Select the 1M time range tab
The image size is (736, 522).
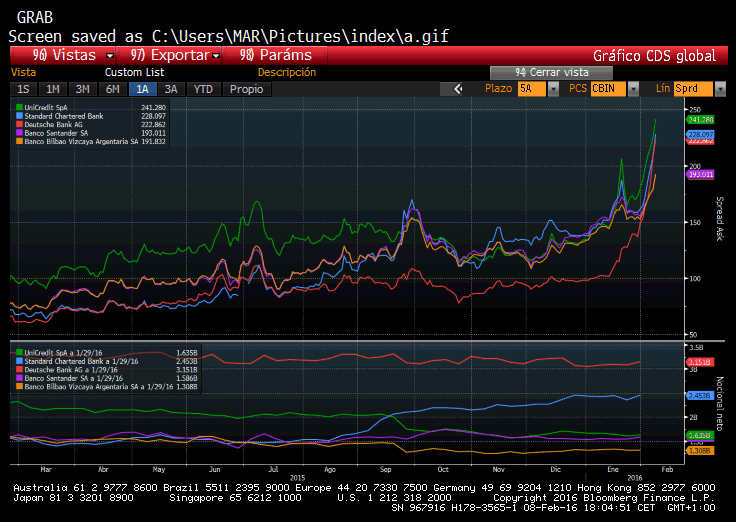click(53, 89)
